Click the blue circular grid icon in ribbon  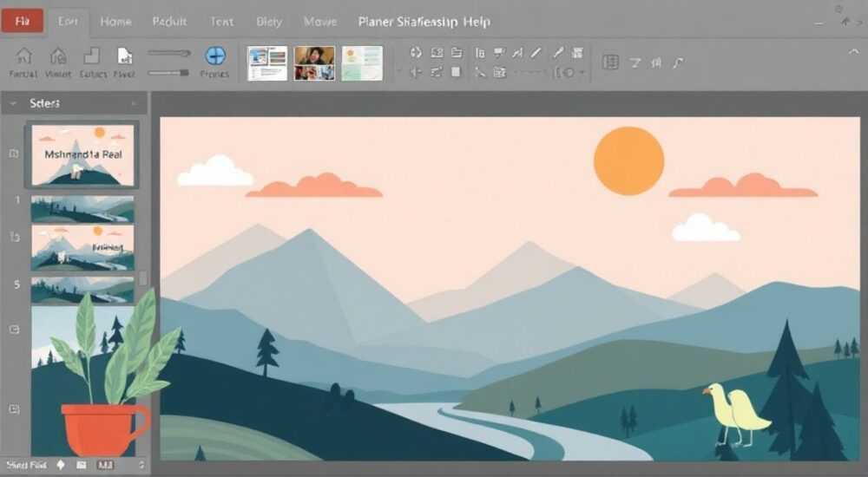(x=215, y=56)
